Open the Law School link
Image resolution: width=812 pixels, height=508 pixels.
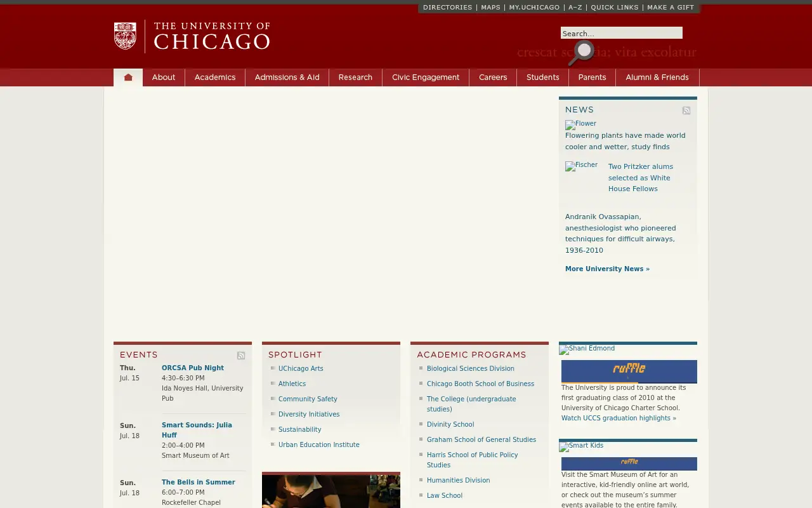(445, 496)
